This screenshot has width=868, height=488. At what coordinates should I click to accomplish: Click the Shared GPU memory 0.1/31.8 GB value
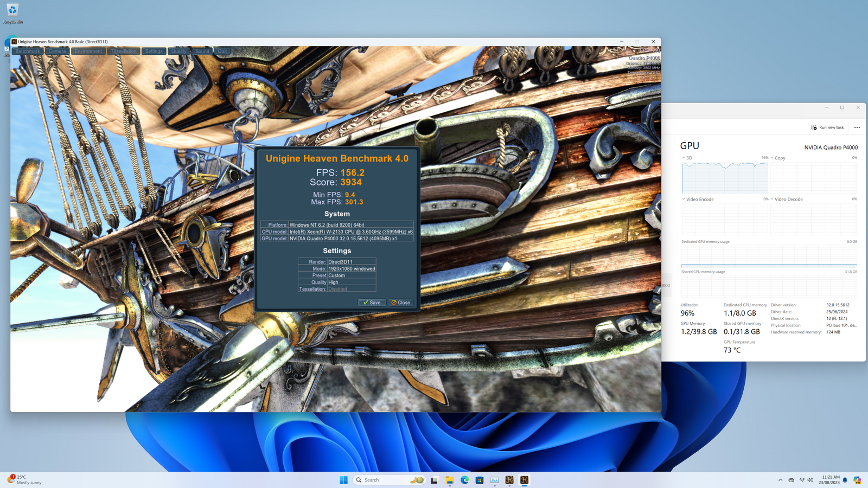(x=742, y=332)
